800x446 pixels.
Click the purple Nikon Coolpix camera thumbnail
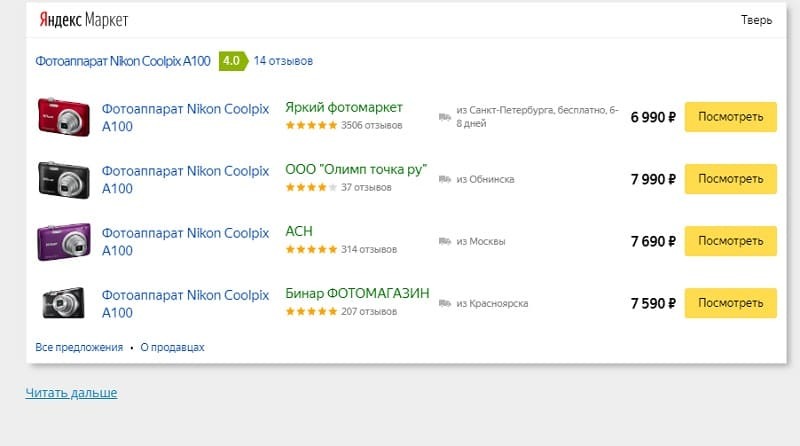pyautogui.click(x=63, y=241)
